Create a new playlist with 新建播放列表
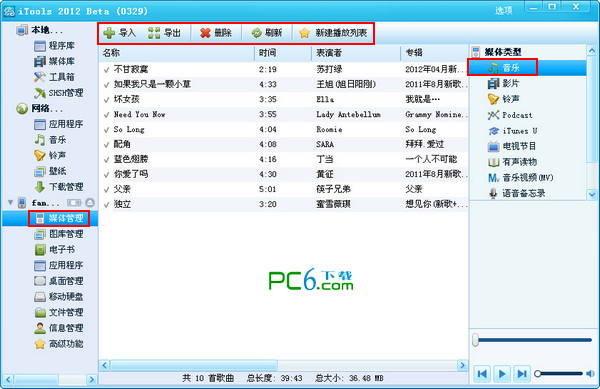 (333, 33)
